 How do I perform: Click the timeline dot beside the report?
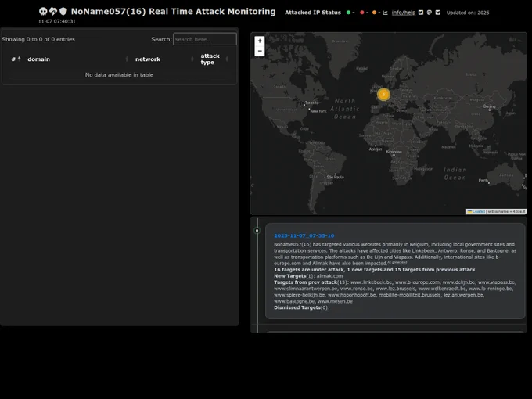pos(257,230)
